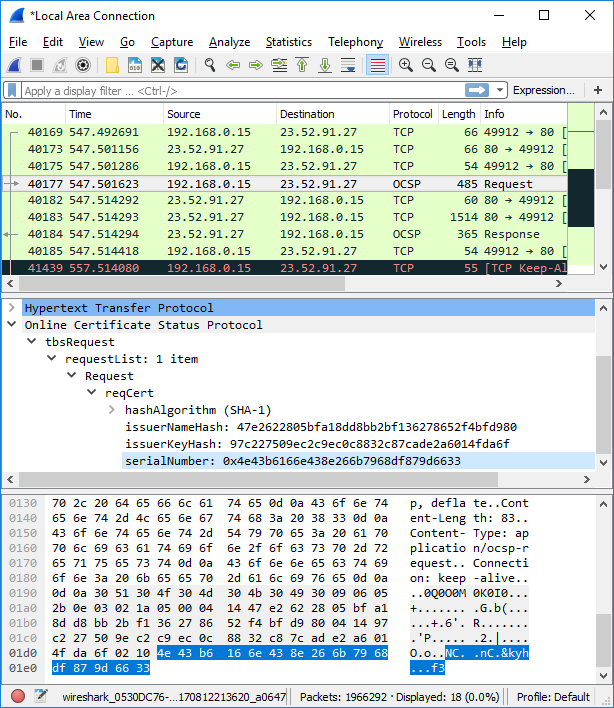Click hex row offset 01d0
614x708 pixels.
point(23,653)
